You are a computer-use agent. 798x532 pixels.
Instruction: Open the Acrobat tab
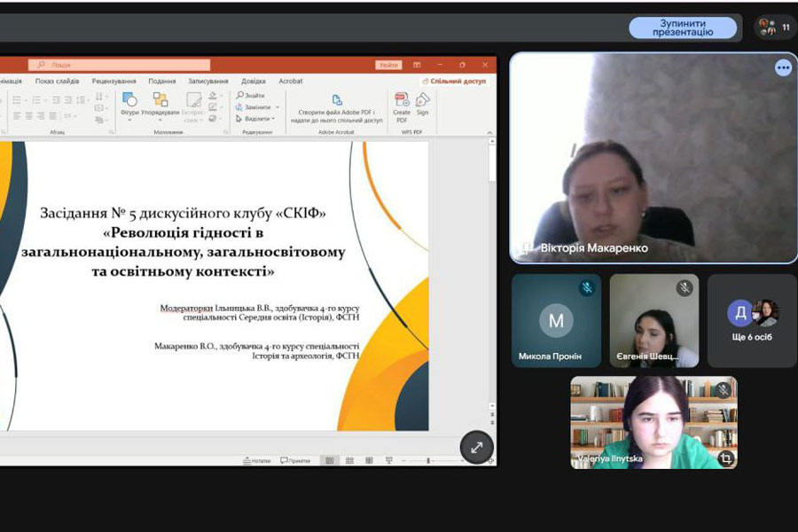[x=291, y=81]
